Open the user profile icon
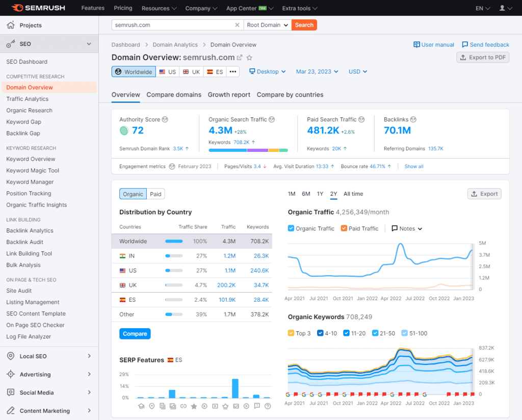Image resolution: width=522 pixels, height=420 pixels. (502, 8)
